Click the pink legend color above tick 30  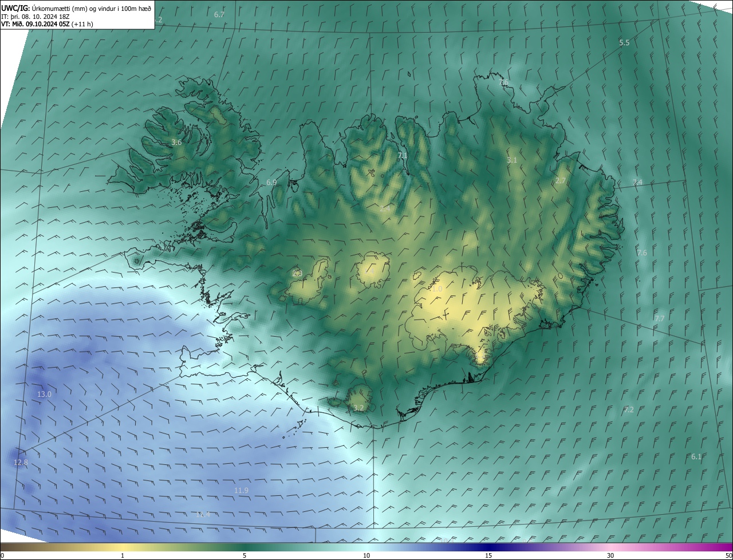(x=610, y=547)
